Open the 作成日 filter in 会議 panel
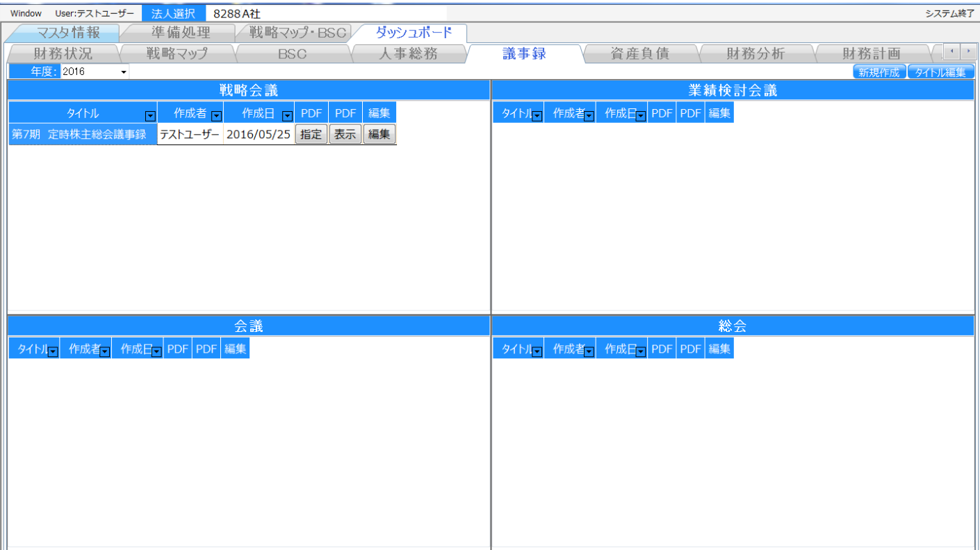980x550 pixels. 156,352
